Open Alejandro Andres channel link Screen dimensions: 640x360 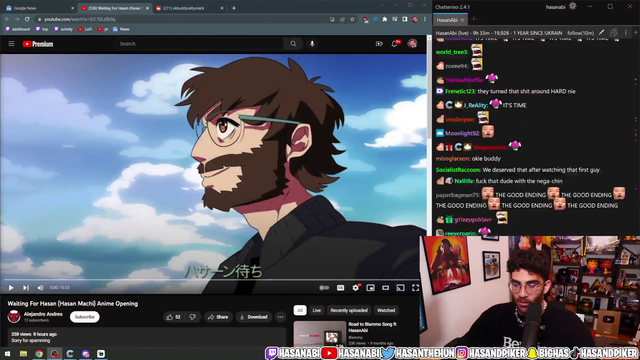click(x=43, y=314)
